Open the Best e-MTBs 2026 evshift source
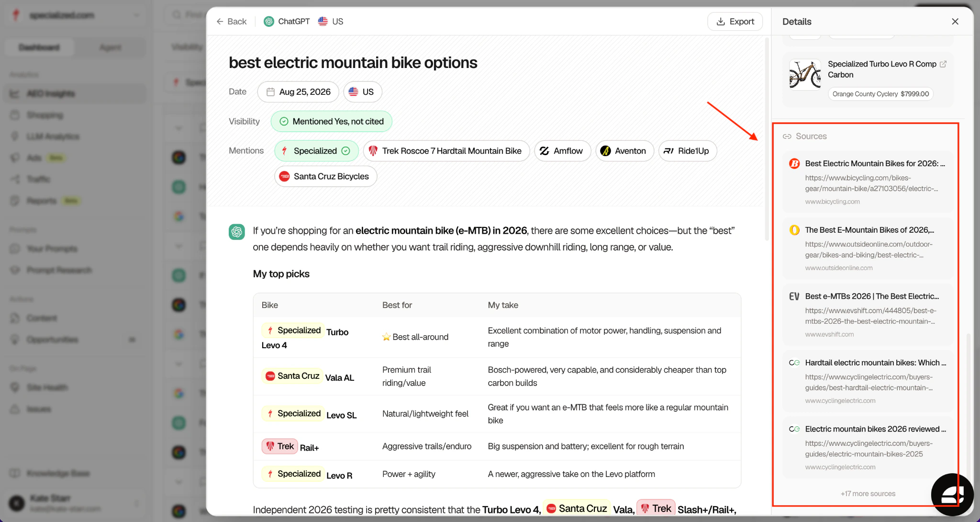This screenshot has width=980, height=522. [868, 315]
